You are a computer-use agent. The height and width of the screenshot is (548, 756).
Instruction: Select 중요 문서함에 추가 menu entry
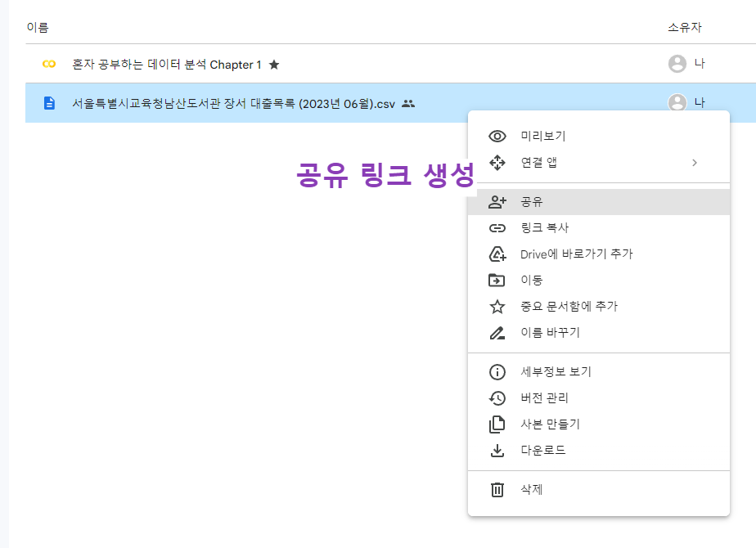pyautogui.click(x=599, y=307)
